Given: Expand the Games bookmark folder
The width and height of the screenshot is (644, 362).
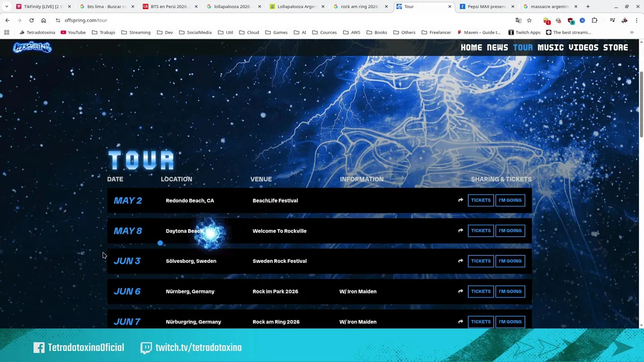Looking at the screenshot, I should [276, 32].
